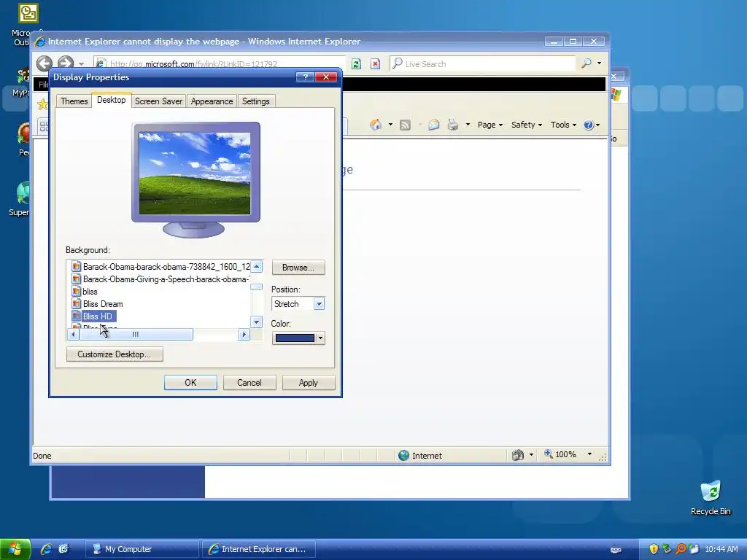Open the Appearance tab
This screenshot has width=747, height=560.
click(212, 101)
